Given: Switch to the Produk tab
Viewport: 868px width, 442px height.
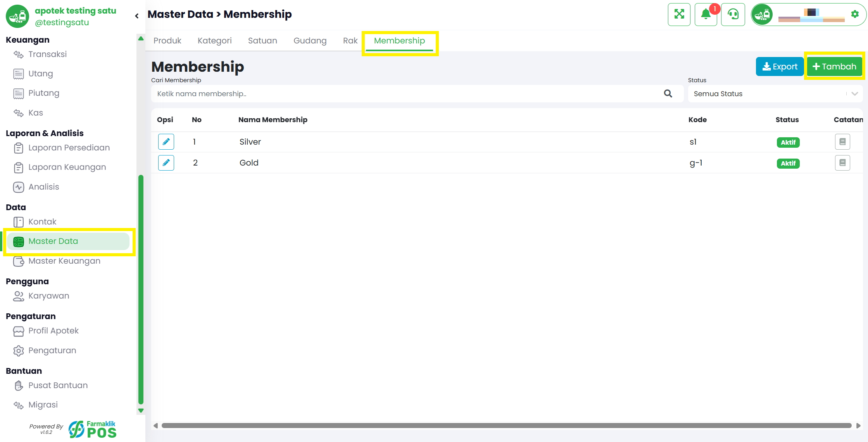Looking at the screenshot, I should 167,41.
